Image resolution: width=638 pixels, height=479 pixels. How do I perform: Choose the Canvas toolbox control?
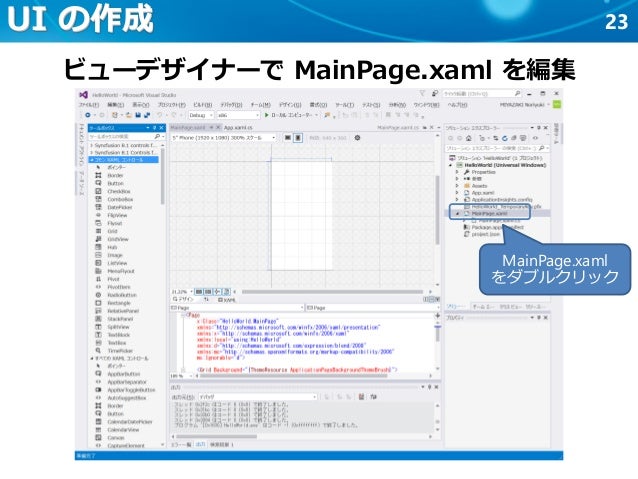(116, 438)
